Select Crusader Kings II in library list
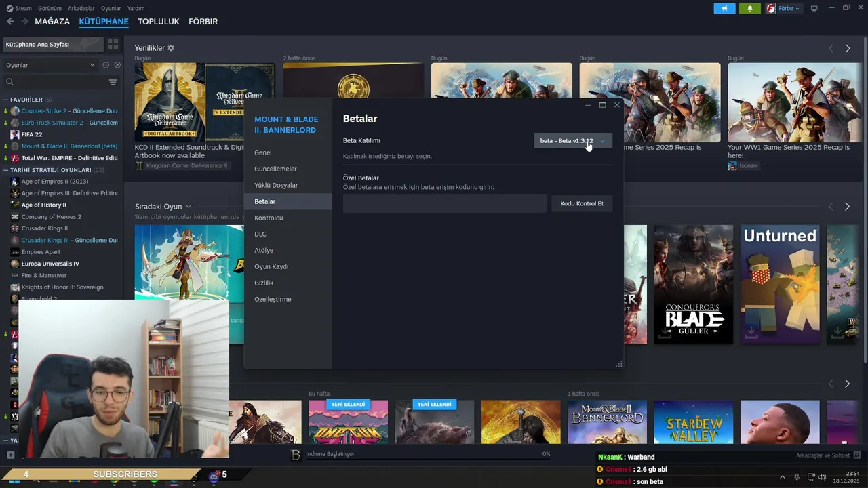Screen dimensions: 868x488 (x=45, y=228)
